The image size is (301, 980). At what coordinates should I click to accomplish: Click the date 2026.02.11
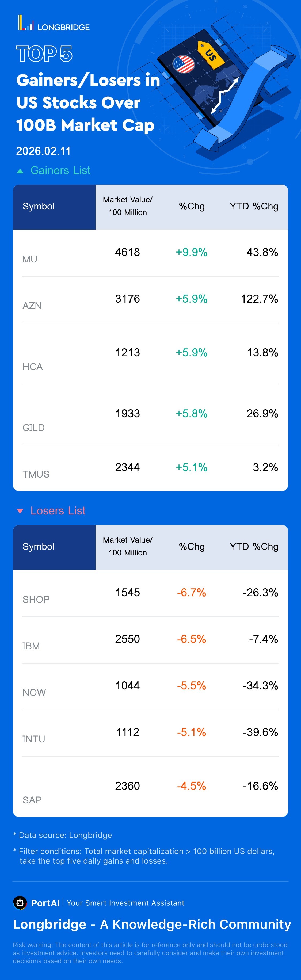click(43, 151)
